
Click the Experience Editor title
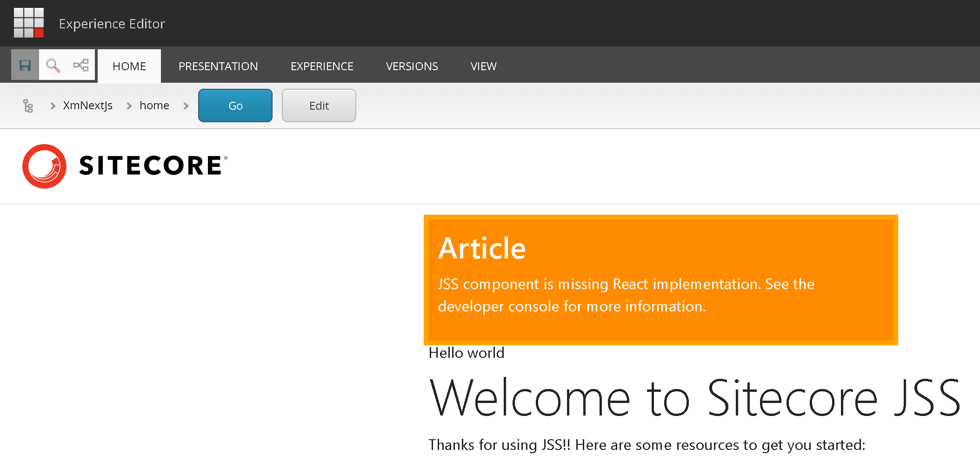pyautogui.click(x=112, y=24)
